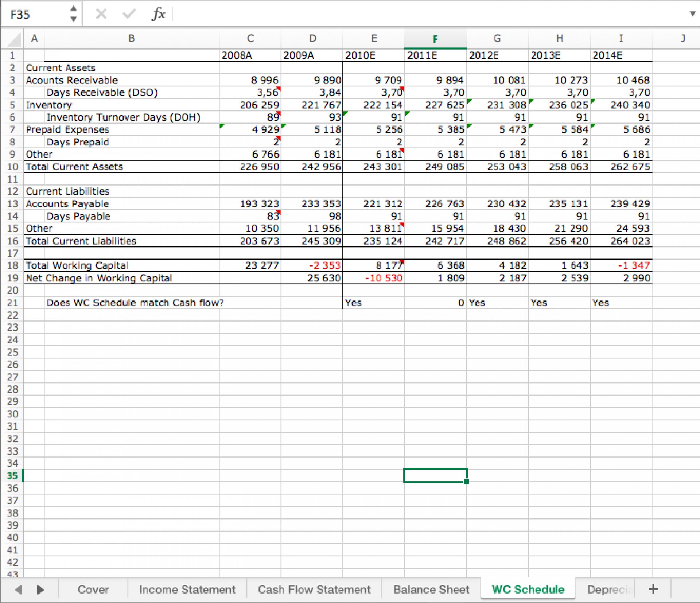This screenshot has height=603, width=700.
Task: Select column I header
Action: (x=621, y=39)
